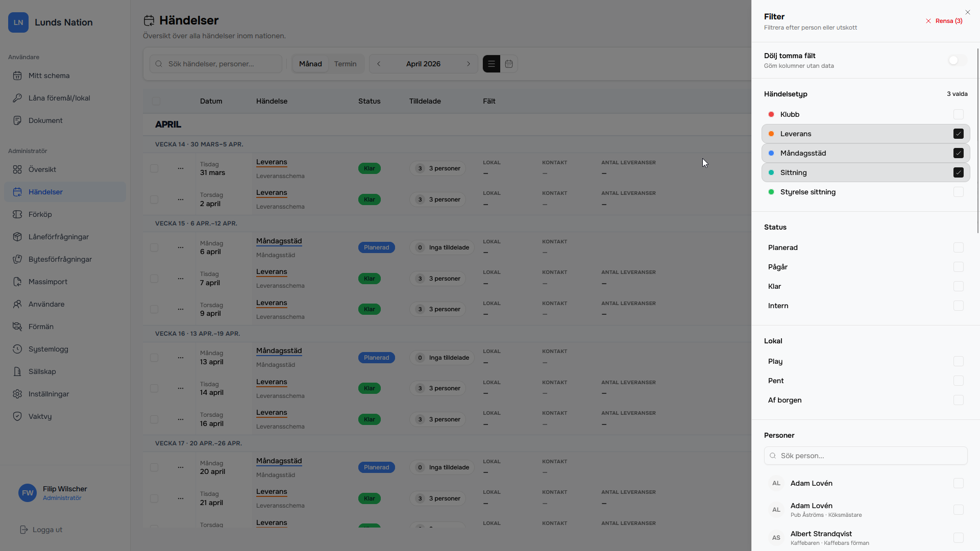Open row menu for 31 mars Leverans
Viewport: 980px width, 551px height.
[180, 168]
